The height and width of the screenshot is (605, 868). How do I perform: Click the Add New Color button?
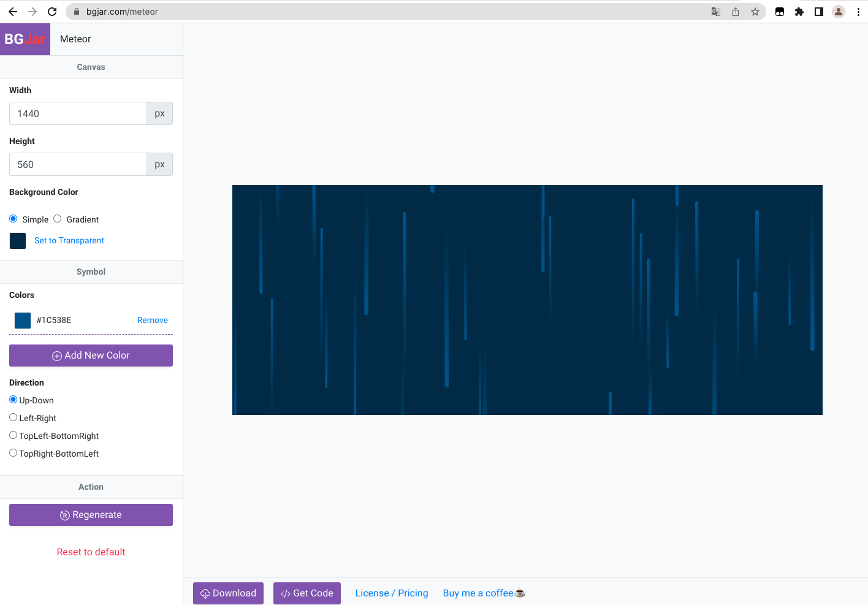pos(91,356)
